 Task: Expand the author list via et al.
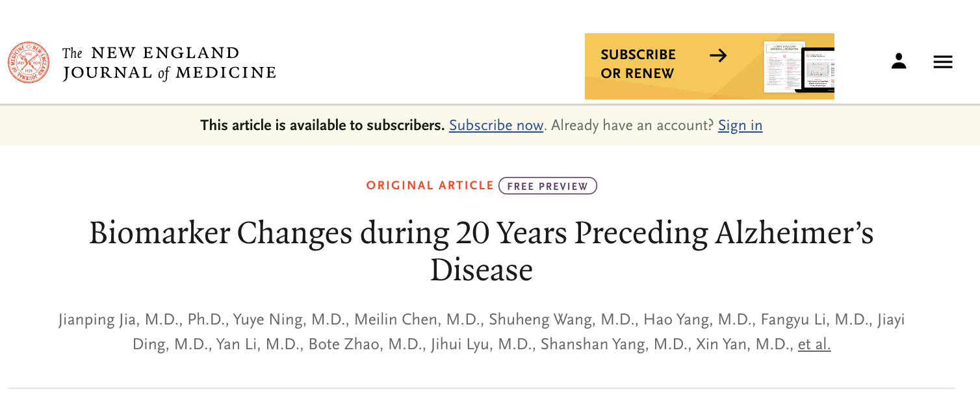click(814, 345)
